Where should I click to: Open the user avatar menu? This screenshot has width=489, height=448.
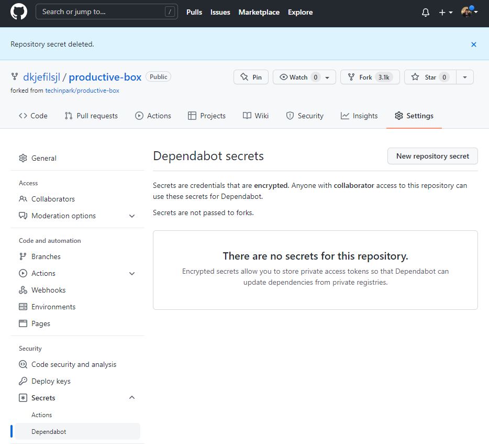click(x=469, y=12)
